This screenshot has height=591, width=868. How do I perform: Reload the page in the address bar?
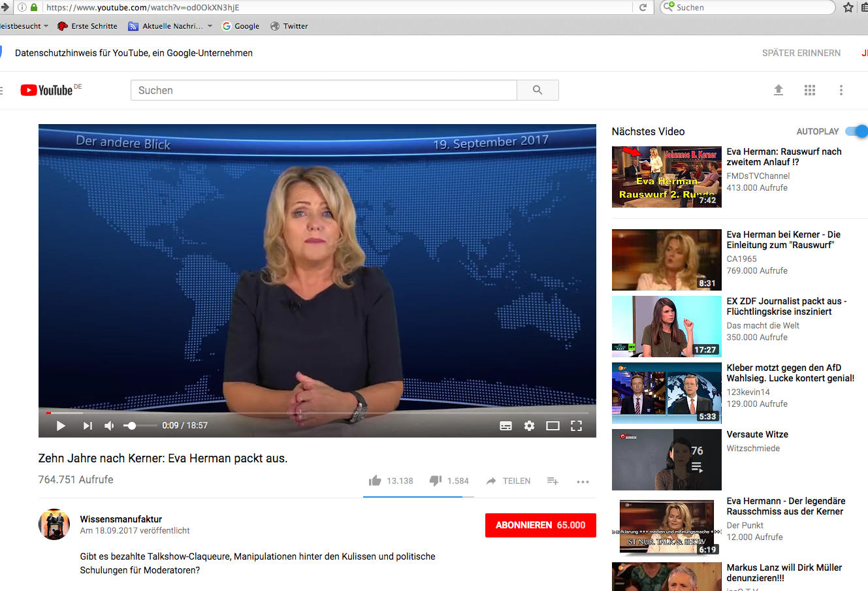coord(643,7)
